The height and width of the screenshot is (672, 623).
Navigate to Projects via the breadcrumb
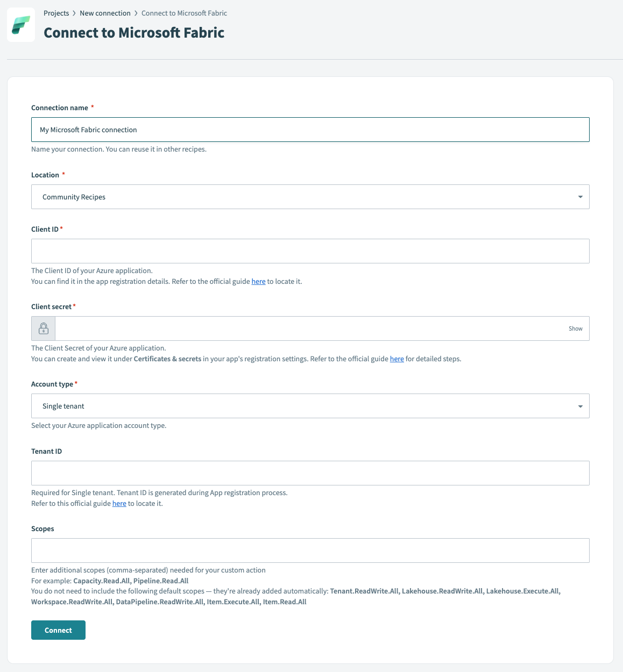(x=56, y=13)
